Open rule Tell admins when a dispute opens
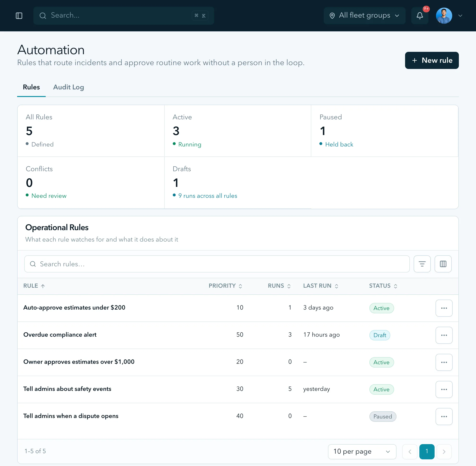Screen dimensions: 476x466 71,416
